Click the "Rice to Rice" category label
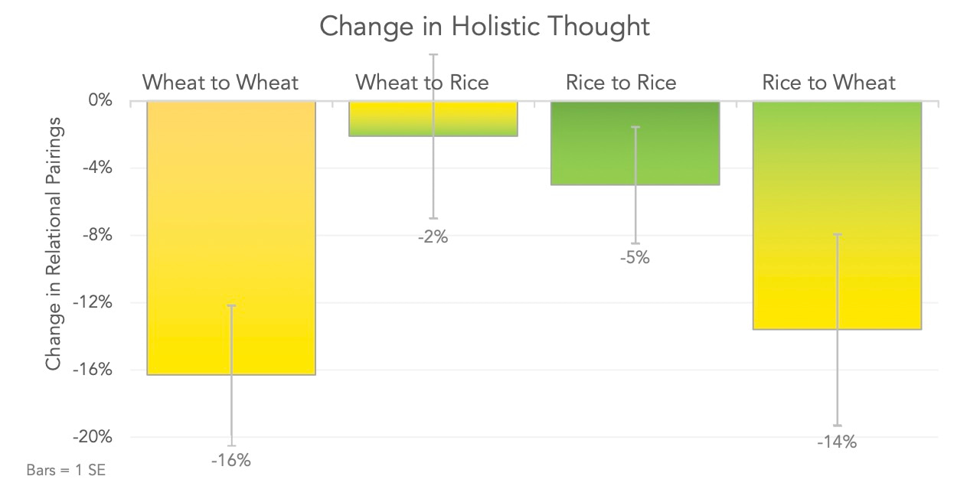Image resolution: width=980 pixels, height=499 pixels. (x=621, y=83)
